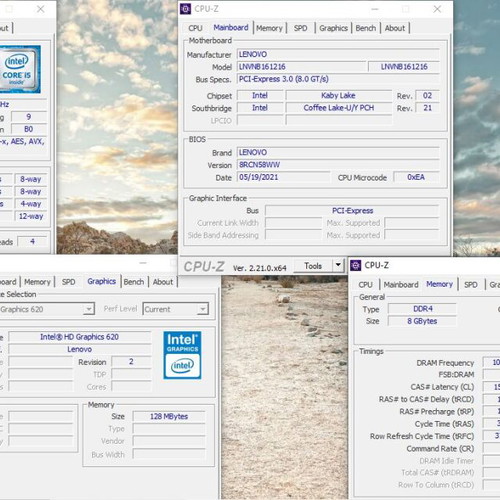Expand the Graphics 620 display selection dropdown

pos(88,309)
